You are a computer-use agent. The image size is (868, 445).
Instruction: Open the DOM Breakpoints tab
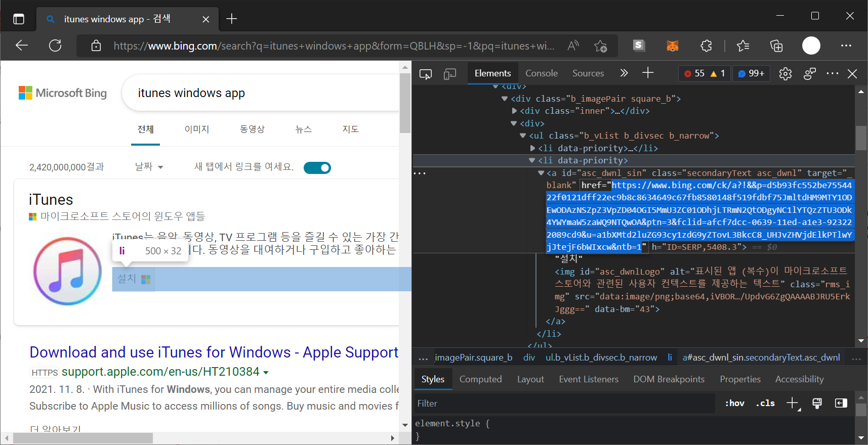(x=669, y=379)
